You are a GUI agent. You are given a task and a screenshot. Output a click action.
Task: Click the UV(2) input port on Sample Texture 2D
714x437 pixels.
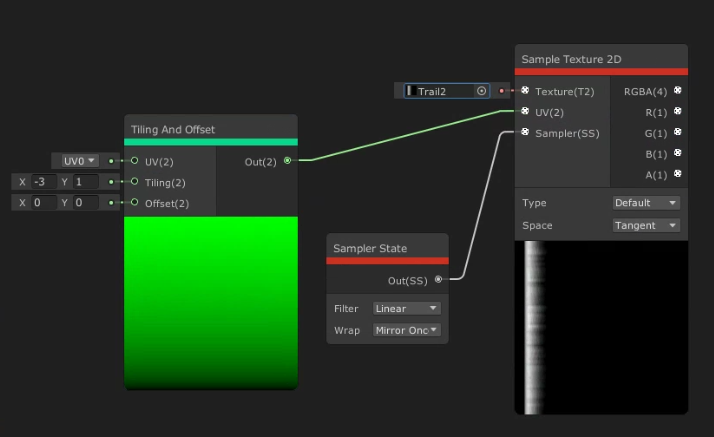click(525, 111)
